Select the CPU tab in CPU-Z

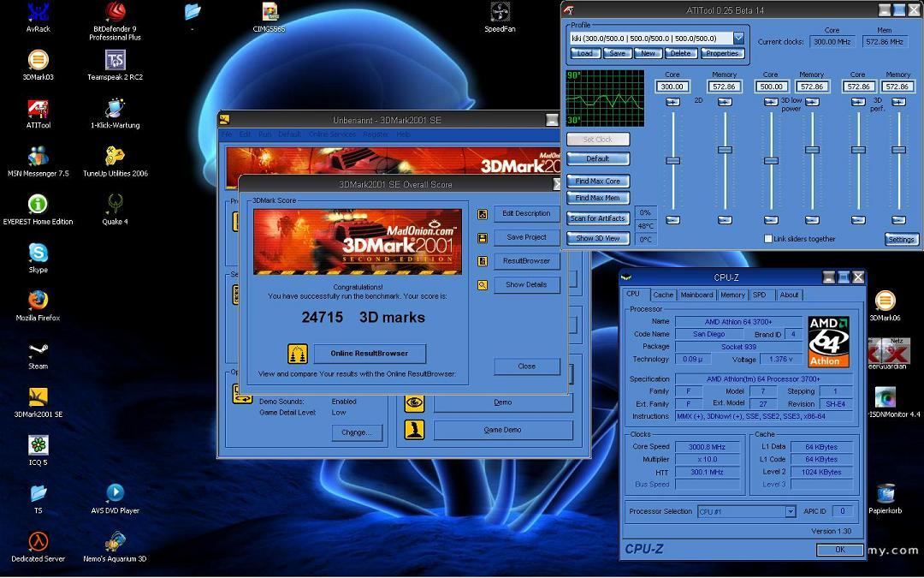pos(633,294)
